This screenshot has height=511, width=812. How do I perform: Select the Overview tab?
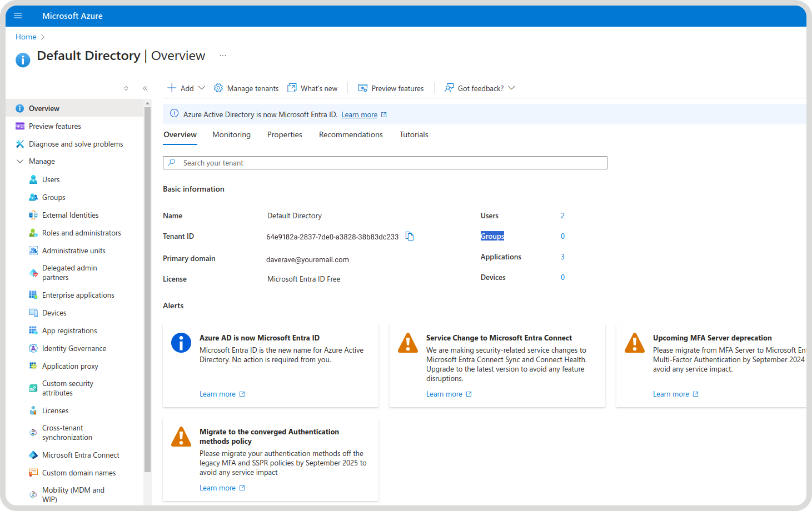180,134
